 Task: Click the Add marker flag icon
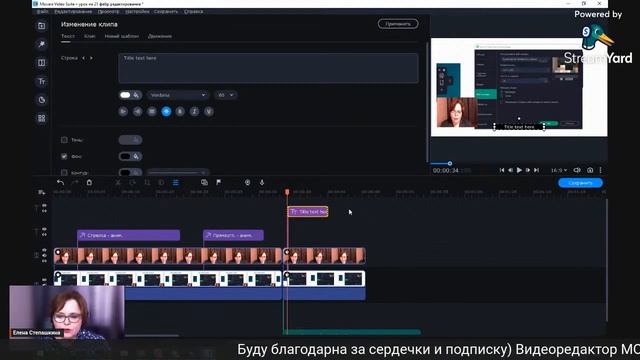[219, 182]
